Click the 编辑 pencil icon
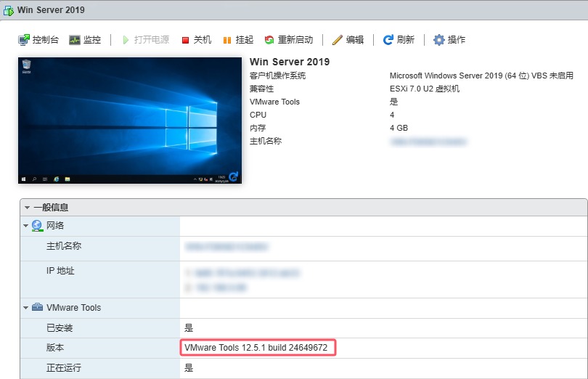Image resolution: width=588 pixels, height=379 pixels. point(338,40)
